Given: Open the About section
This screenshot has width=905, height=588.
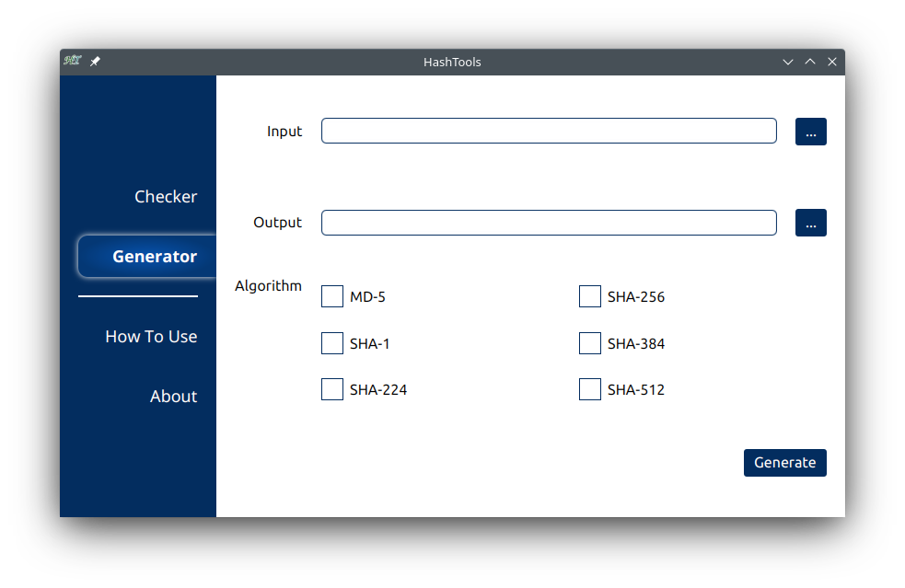Looking at the screenshot, I should tap(173, 397).
